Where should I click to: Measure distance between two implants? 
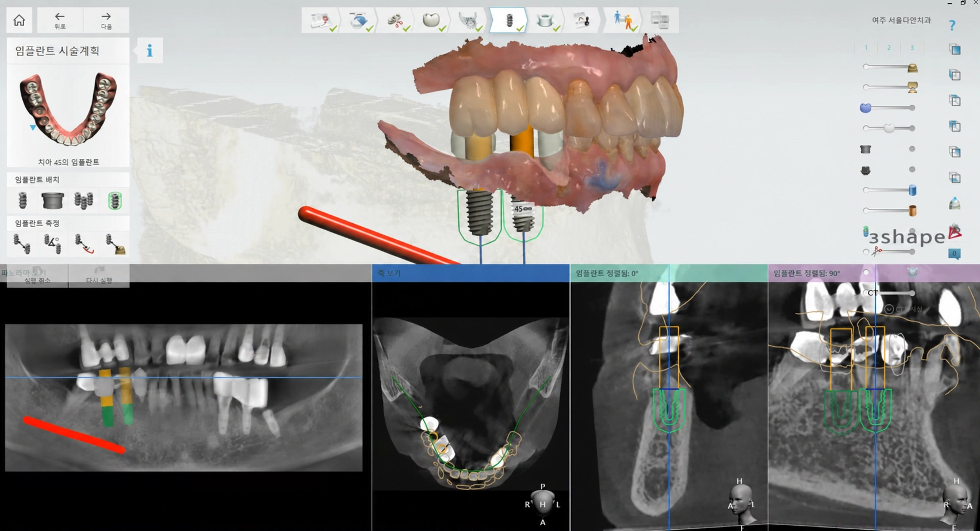pyautogui.click(x=22, y=244)
